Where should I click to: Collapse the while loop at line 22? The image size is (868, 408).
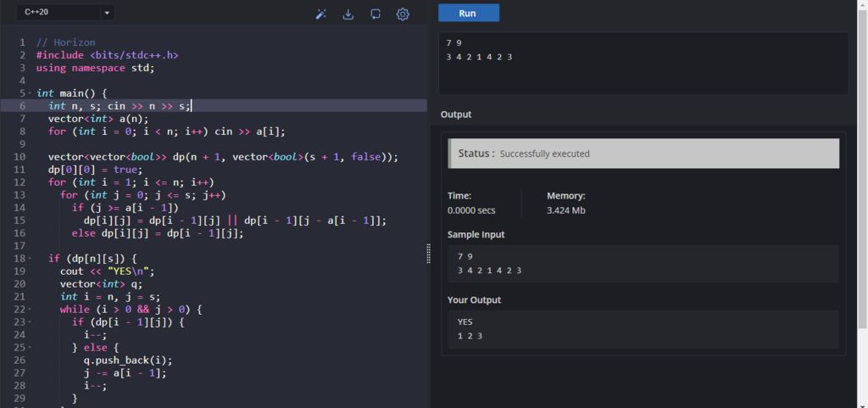tap(30, 310)
